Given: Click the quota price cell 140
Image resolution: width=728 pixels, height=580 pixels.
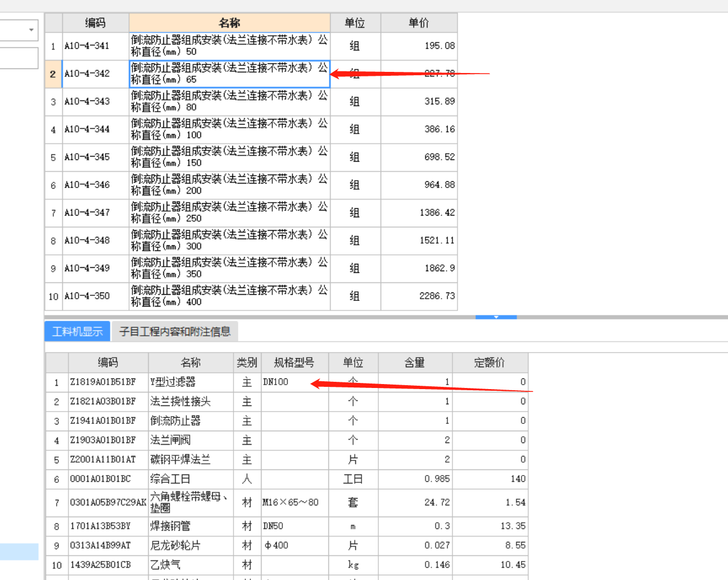Looking at the screenshot, I should [490, 479].
